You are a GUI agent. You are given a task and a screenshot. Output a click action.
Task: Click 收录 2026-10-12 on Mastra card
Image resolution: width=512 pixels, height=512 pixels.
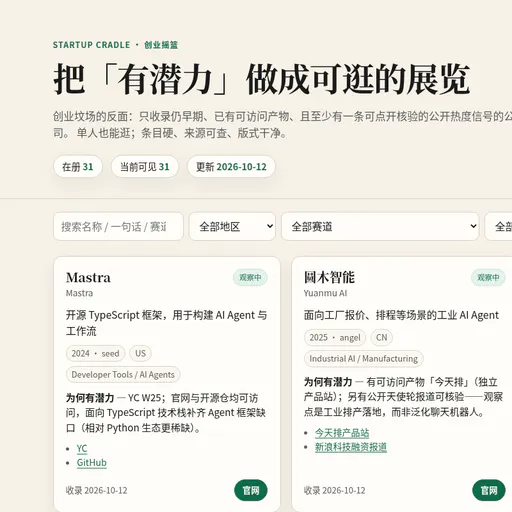[96, 490]
